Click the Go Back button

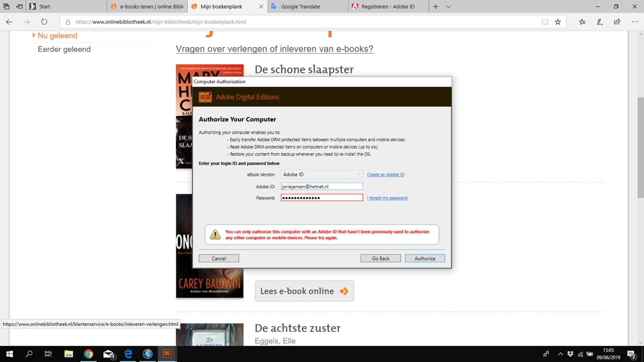(380, 258)
